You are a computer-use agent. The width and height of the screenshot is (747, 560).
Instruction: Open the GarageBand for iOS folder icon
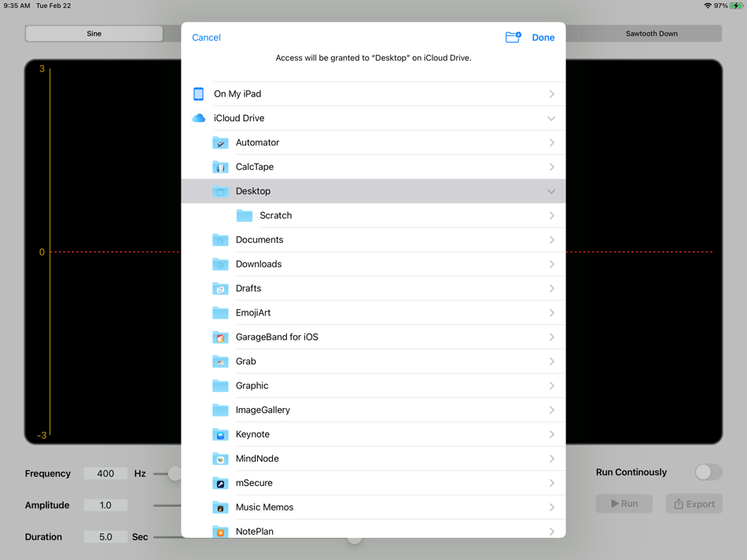(220, 337)
